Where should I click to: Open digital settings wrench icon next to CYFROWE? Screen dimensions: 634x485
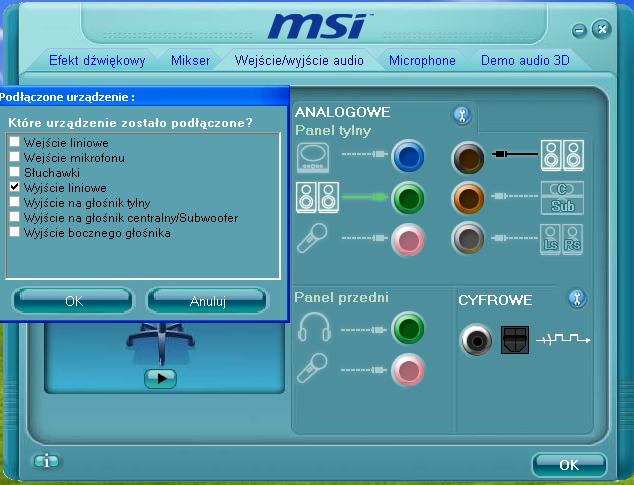(577, 299)
